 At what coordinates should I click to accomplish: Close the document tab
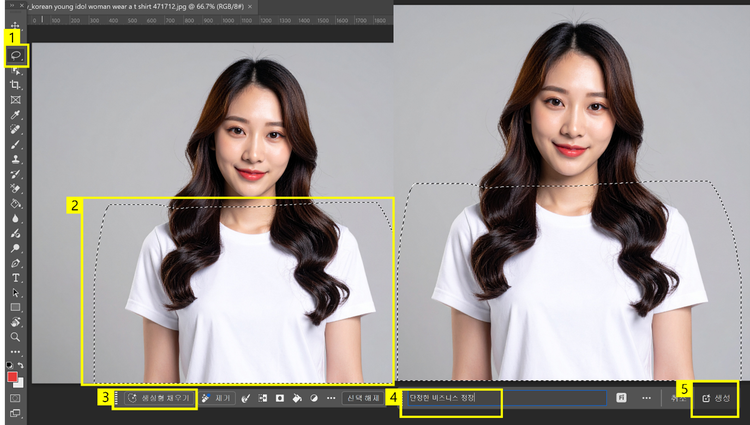point(250,7)
